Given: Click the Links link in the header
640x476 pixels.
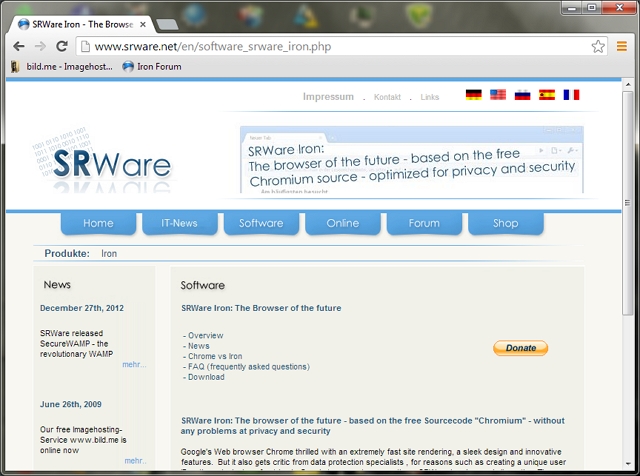Looking at the screenshot, I should coord(430,97).
